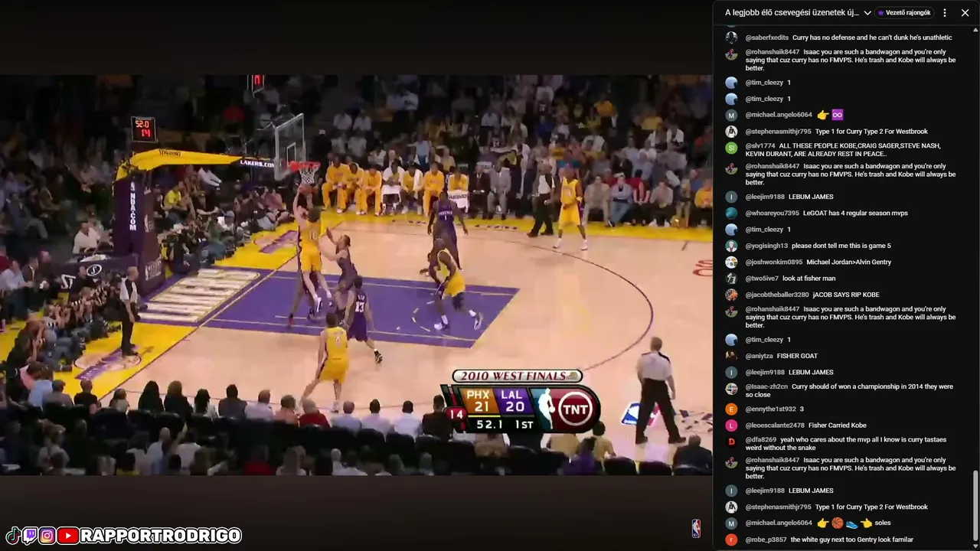Select the @isaac-zh2cn username
Viewport: 980px width, 551px height.
(x=766, y=386)
